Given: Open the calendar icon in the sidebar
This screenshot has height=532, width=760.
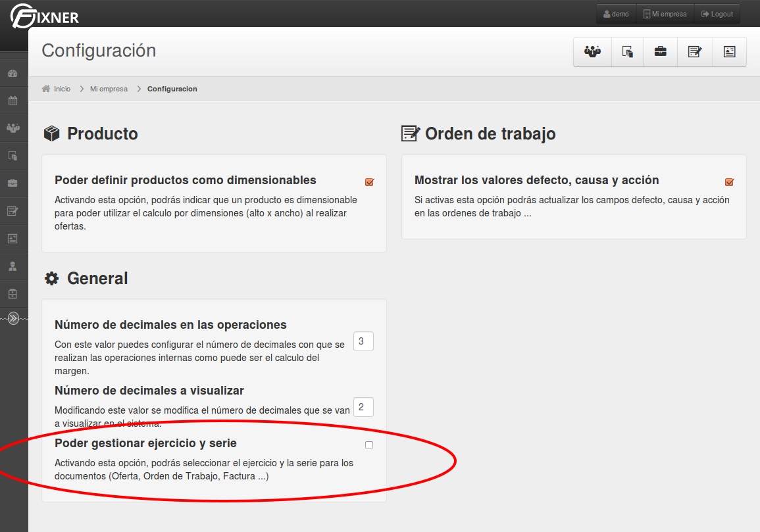Looking at the screenshot, I should tap(13, 101).
